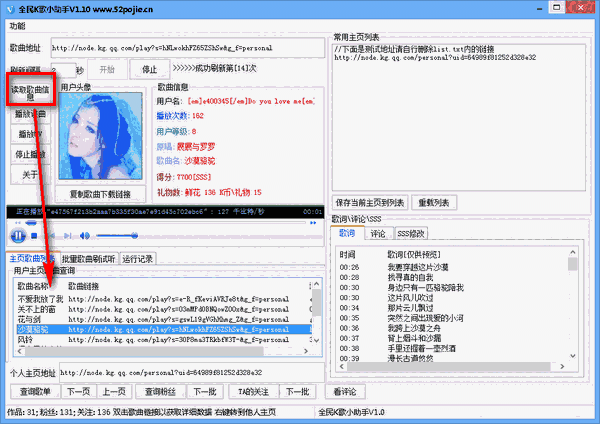The height and width of the screenshot is (424, 600).
Task: Click the 个人主页地址 input field
Action: (191, 372)
